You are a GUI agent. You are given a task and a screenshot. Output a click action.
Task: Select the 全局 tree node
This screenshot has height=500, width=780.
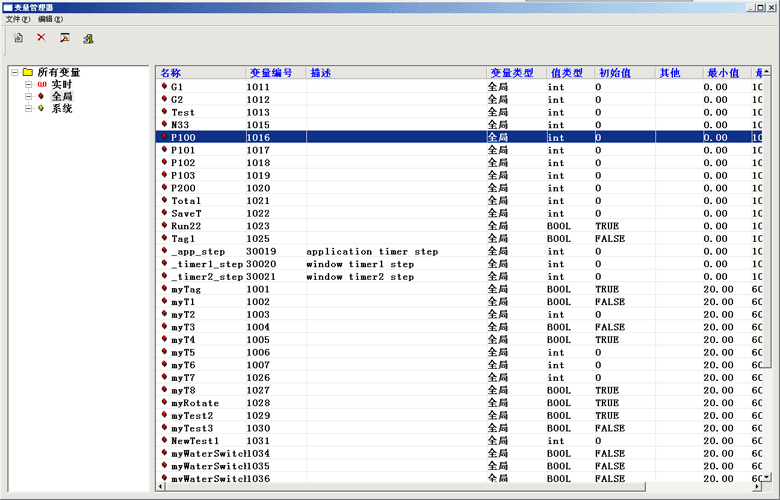(x=61, y=97)
